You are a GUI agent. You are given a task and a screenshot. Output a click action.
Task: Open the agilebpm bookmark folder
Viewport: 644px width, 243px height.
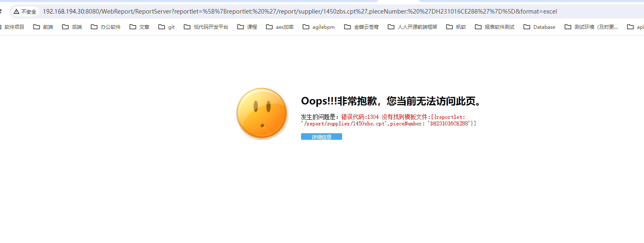[x=319, y=27]
